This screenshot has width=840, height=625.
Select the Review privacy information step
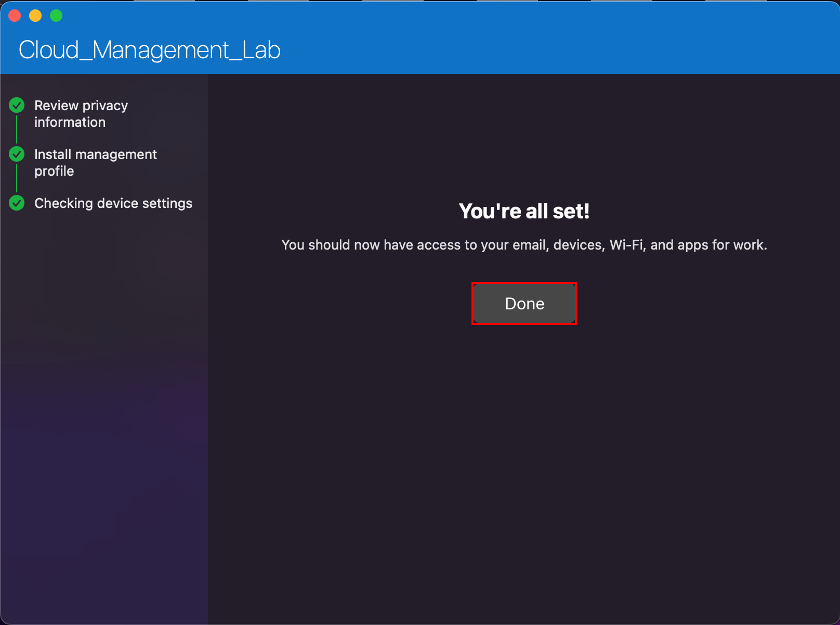tap(81, 114)
